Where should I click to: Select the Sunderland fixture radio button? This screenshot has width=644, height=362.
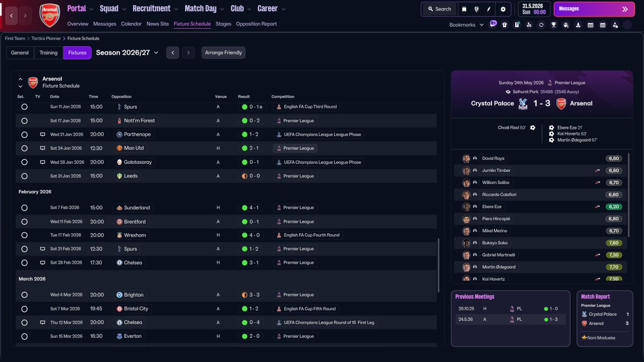point(24,208)
